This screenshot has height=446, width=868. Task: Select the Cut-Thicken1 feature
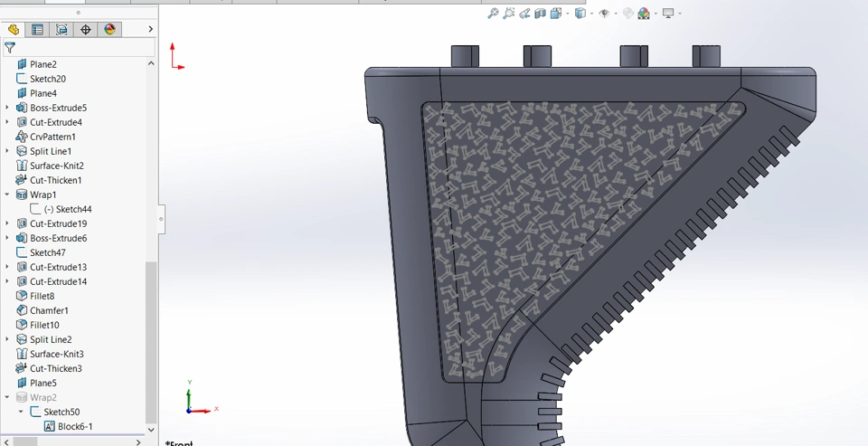coord(56,180)
